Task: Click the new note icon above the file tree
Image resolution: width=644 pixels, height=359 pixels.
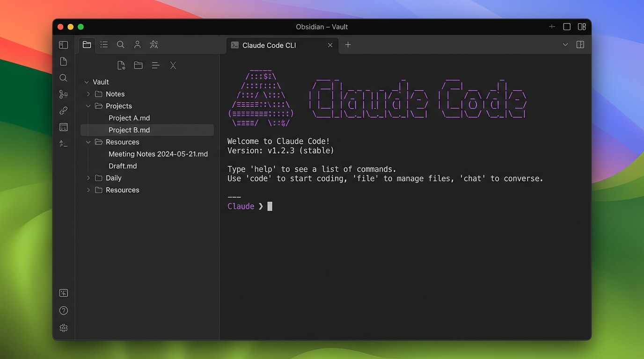Action: (121, 65)
